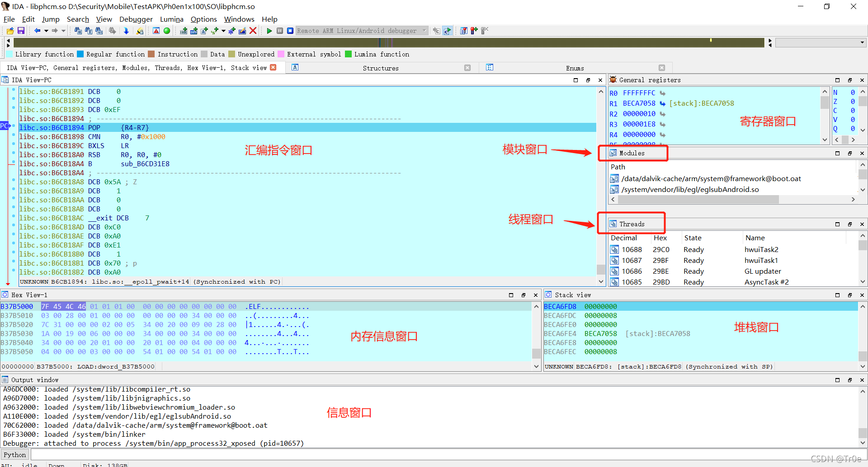
Task: Click the Structures tab icon
Action: click(x=295, y=67)
